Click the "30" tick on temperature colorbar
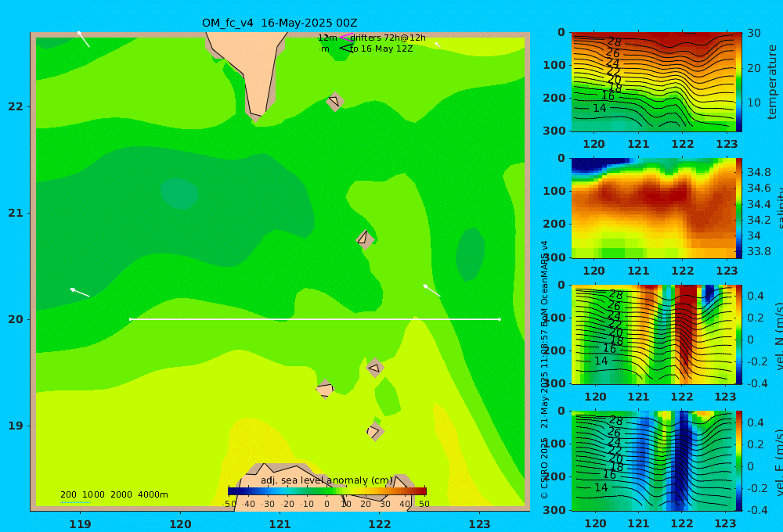 tap(754, 33)
